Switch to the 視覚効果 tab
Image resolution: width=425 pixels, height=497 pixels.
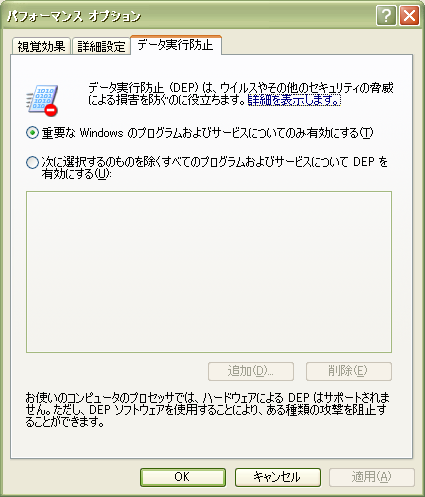click(x=41, y=46)
